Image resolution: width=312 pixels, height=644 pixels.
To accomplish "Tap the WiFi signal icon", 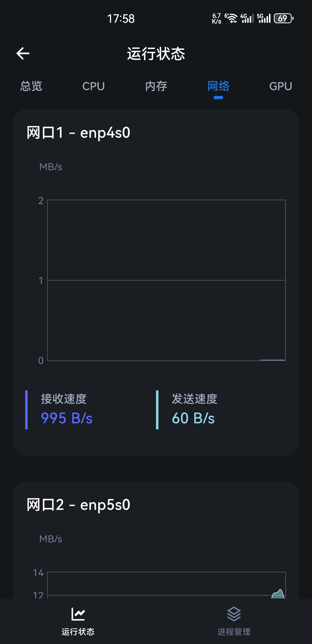I will [231, 18].
